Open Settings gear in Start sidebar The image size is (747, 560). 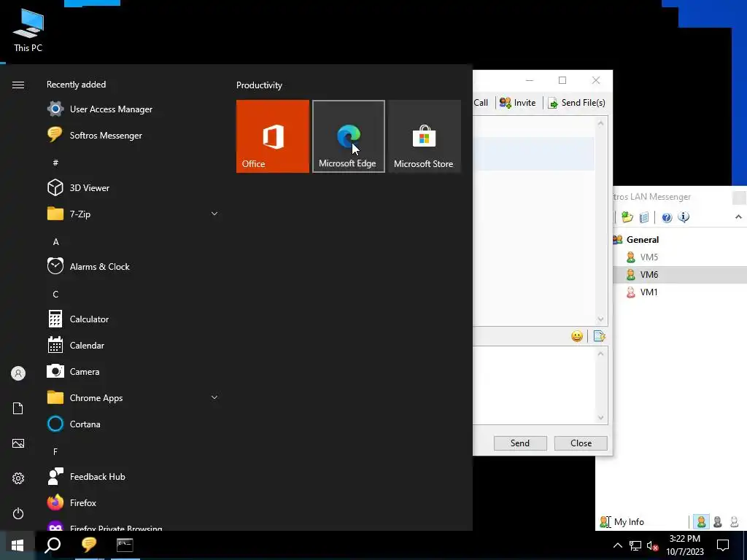coord(18,478)
